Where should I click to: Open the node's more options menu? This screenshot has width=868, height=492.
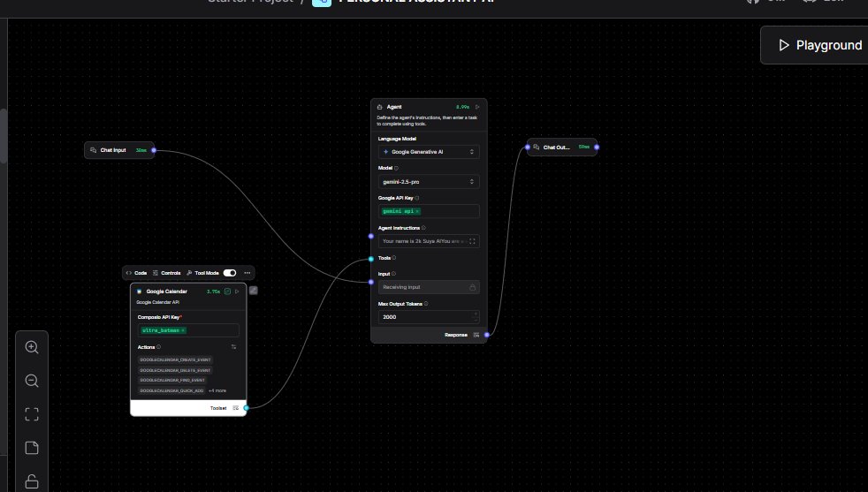point(247,273)
